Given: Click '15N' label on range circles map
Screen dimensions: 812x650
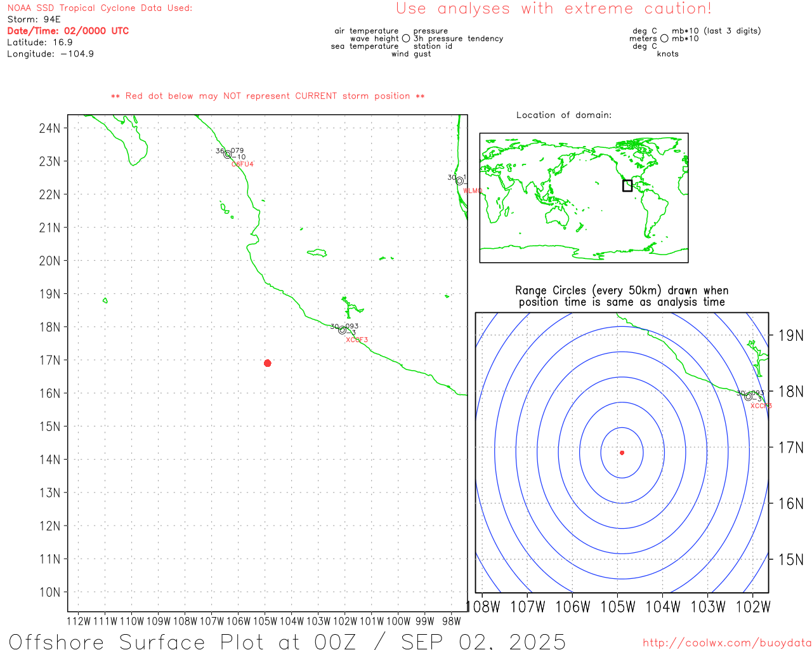Looking at the screenshot, I should pyautogui.click(x=791, y=560).
